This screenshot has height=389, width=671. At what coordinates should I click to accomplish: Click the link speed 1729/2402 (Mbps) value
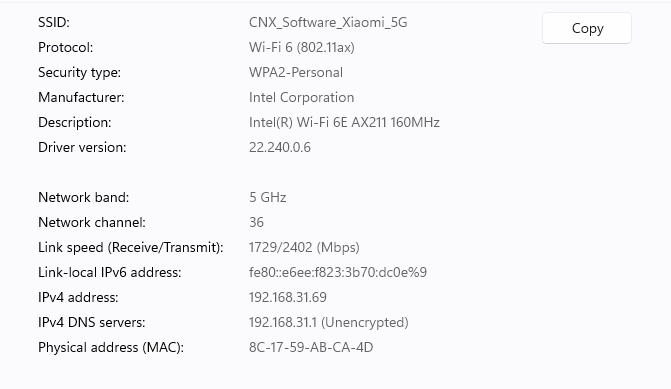click(304, 247)
